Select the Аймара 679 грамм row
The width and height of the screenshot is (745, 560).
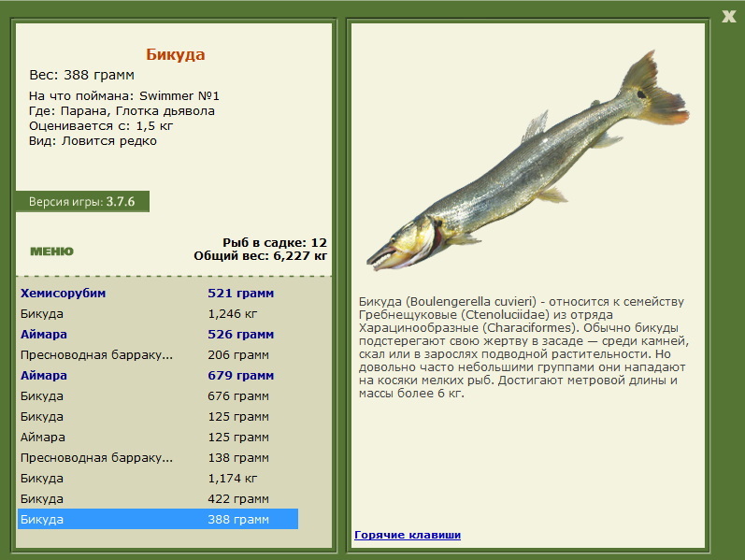158,376
